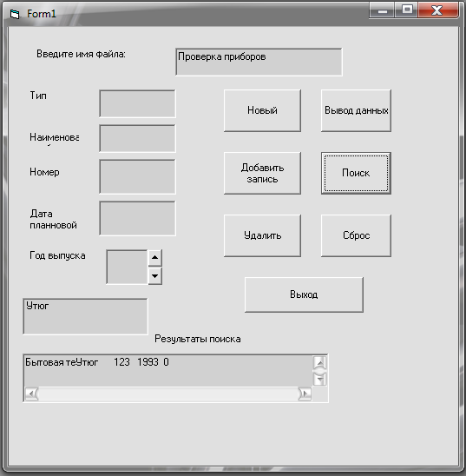Focus the Тип text field
This screenshot has width=466, height=476.
point(137,103)
